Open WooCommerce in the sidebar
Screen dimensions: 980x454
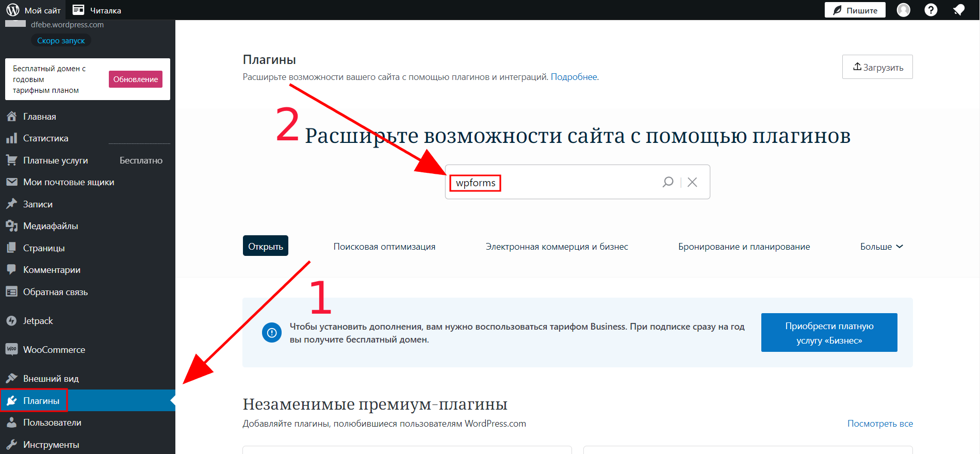pos(54,350)
